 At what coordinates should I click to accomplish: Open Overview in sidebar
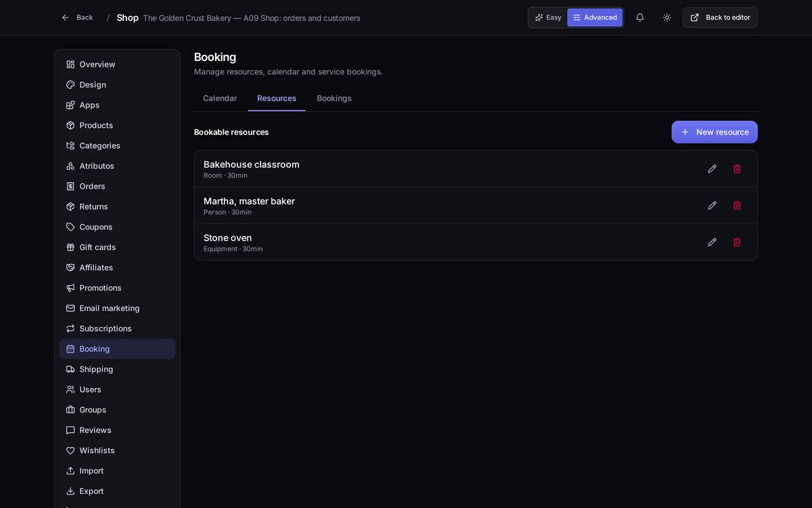point(117,64)
